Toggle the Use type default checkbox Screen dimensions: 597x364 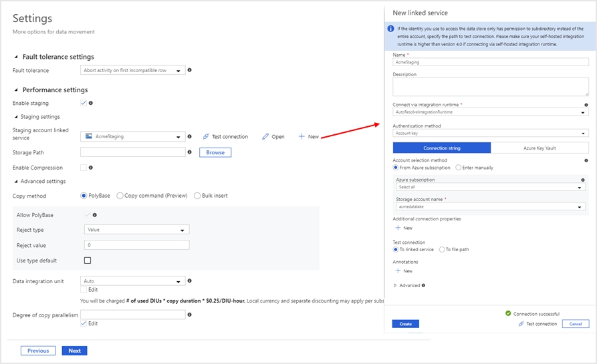88,260
